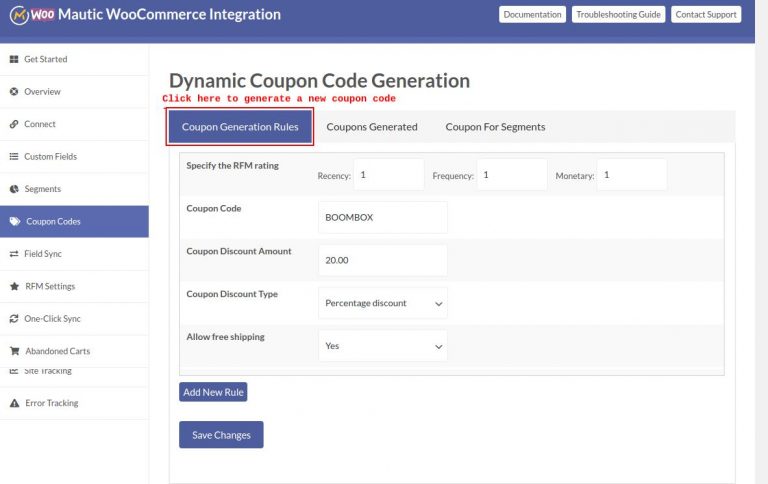
Task: Click the Abandoned Carts cart icon
Action: [x=15, y=351]
